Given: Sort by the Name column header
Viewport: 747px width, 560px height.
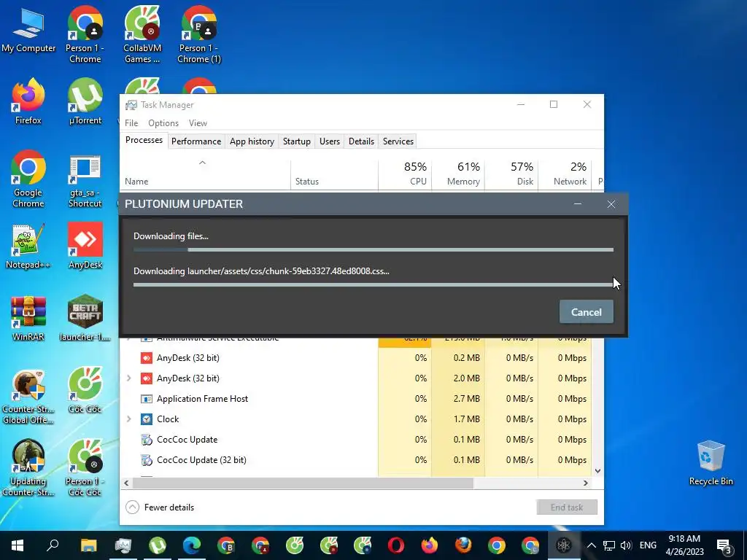Looking at the screenshot, I should point(205,174).
